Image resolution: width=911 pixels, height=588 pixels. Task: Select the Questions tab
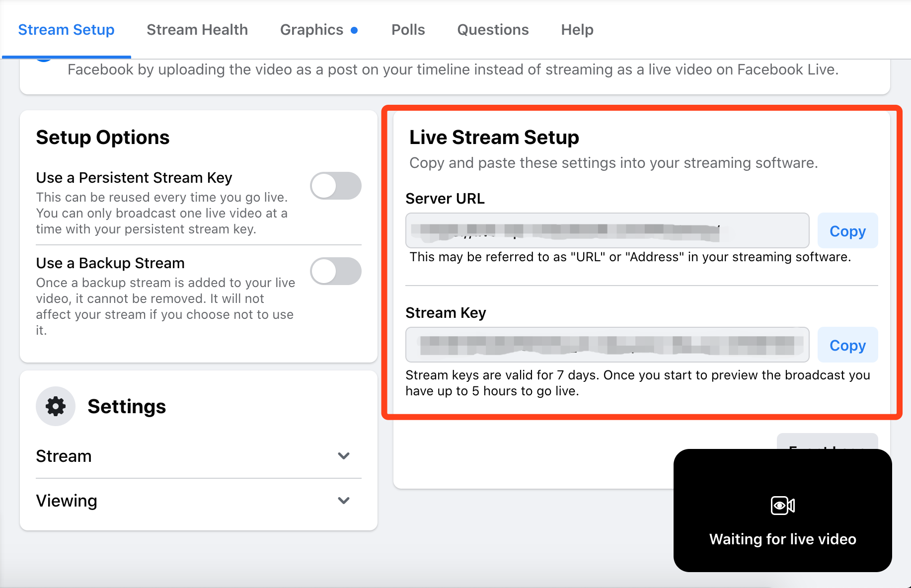point(493,30)
